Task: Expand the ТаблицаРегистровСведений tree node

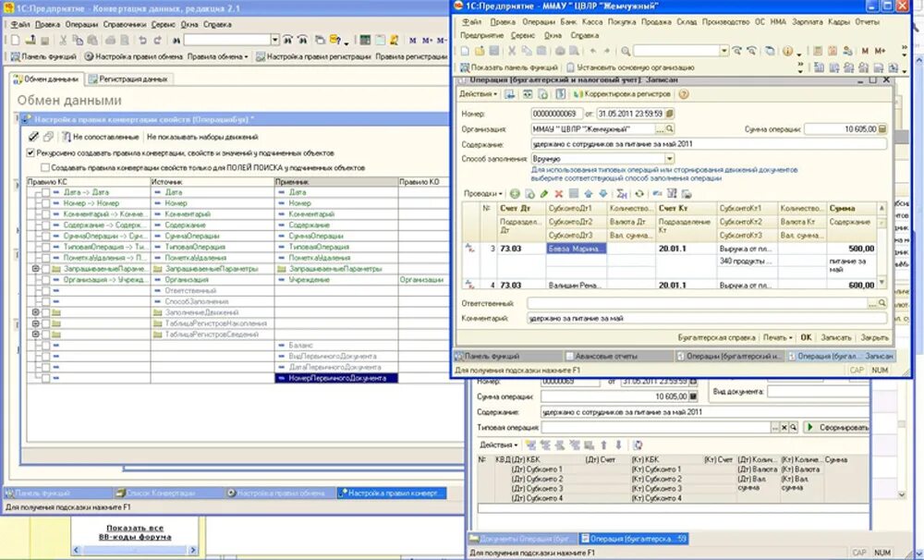Action: pyautogui.click(x=35, y=335)
